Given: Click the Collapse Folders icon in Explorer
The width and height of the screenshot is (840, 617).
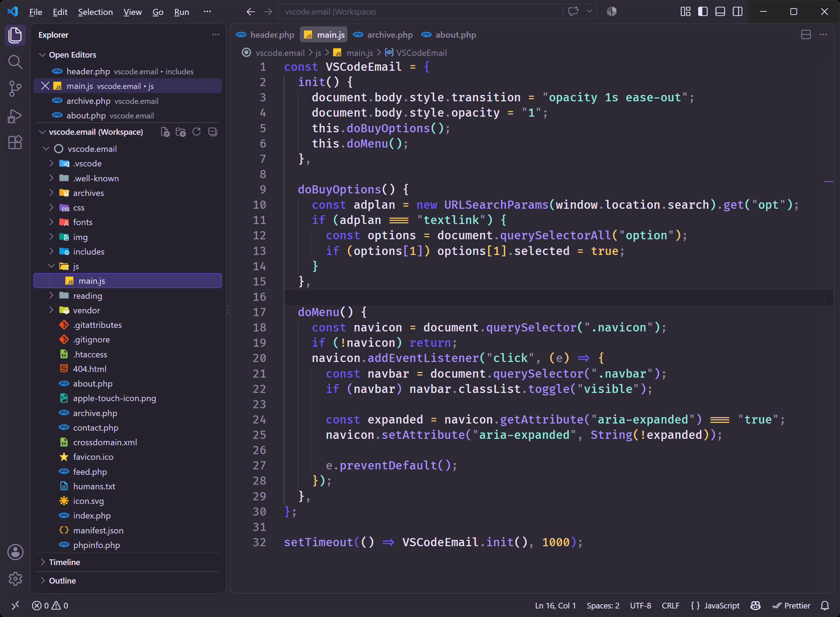Looking at the screenshot, I should (213, 132).
